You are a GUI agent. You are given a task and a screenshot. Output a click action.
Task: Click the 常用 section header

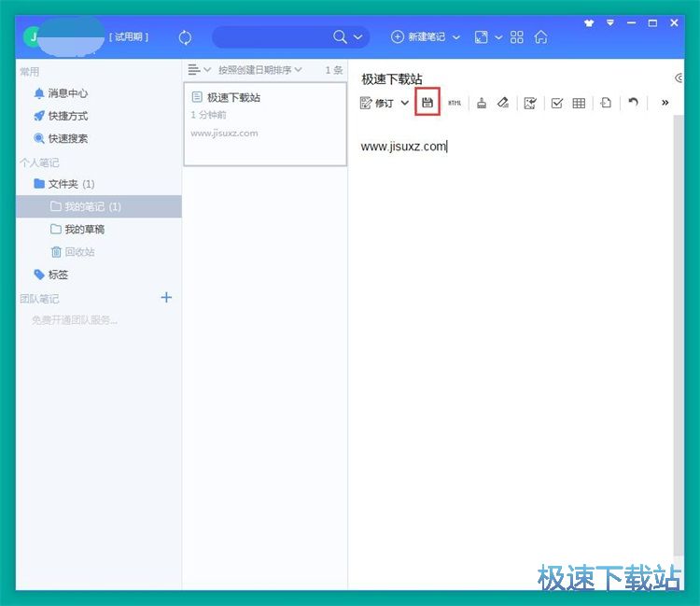click(x=30, y=72)
